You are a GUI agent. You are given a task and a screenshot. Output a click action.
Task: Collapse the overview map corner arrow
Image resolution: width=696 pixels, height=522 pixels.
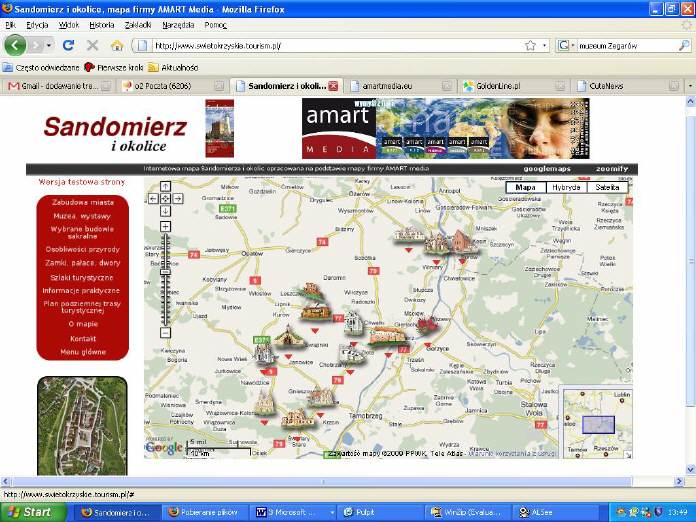pos(628,455)
